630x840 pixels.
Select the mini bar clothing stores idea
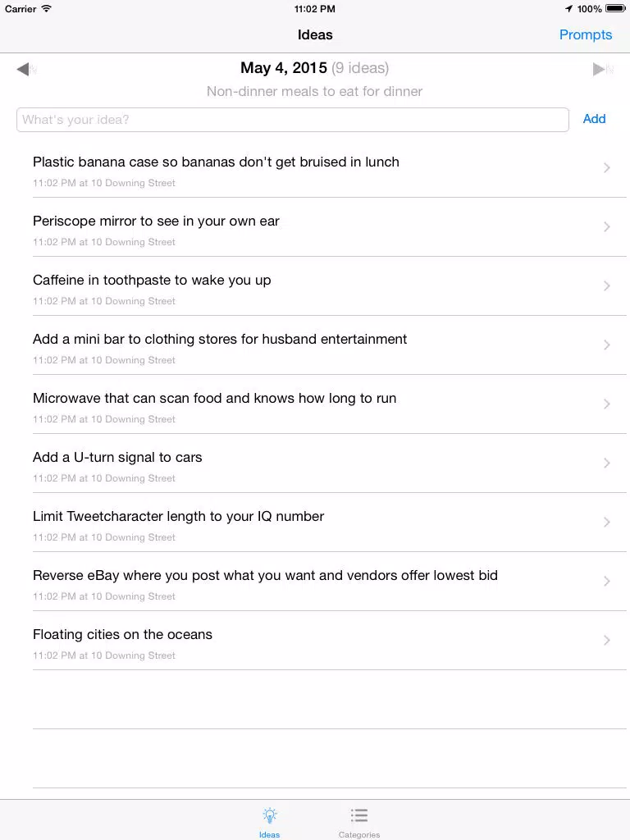pos(330,345)
